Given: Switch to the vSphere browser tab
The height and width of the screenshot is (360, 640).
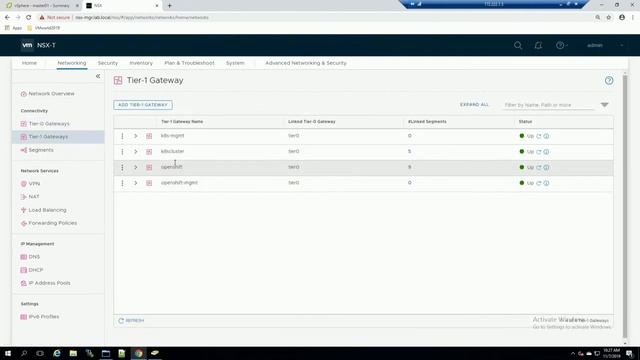Looking at the screenshot, I should 41,6.
